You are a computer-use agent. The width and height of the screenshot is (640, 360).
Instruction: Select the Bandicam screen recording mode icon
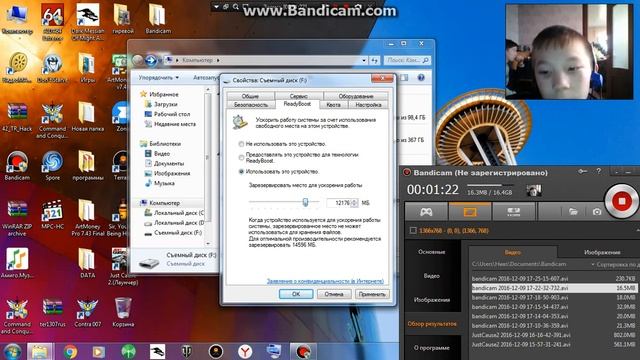(470, 212)
